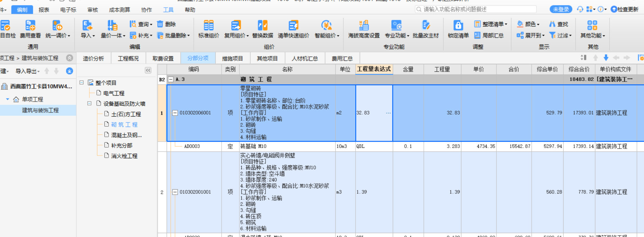The image size is (644, 237).
Task: Collapse section A.3 砌筑工程 row
Action: point(171,79)
